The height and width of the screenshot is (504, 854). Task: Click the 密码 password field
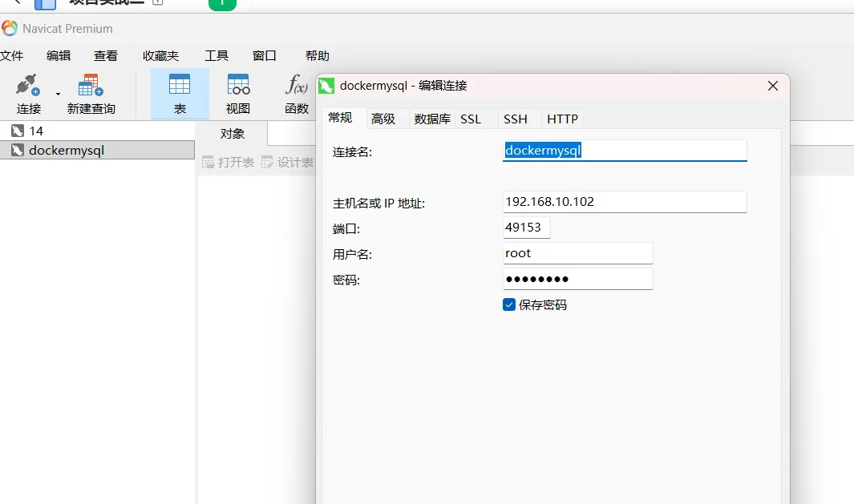coord(577,279)
